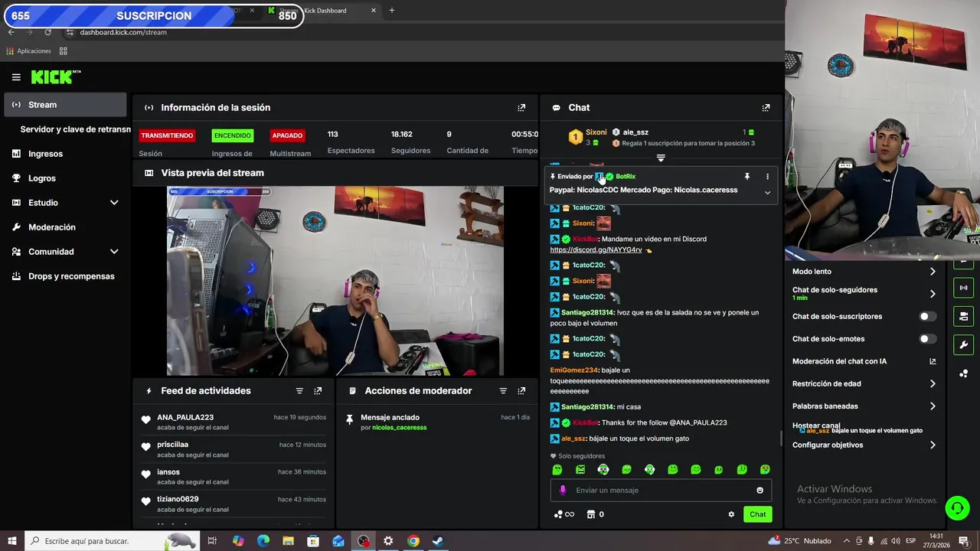Open three-dot options on pinned message
The image size is (980, 551).
pyautogui.click(x=767, y=177)
